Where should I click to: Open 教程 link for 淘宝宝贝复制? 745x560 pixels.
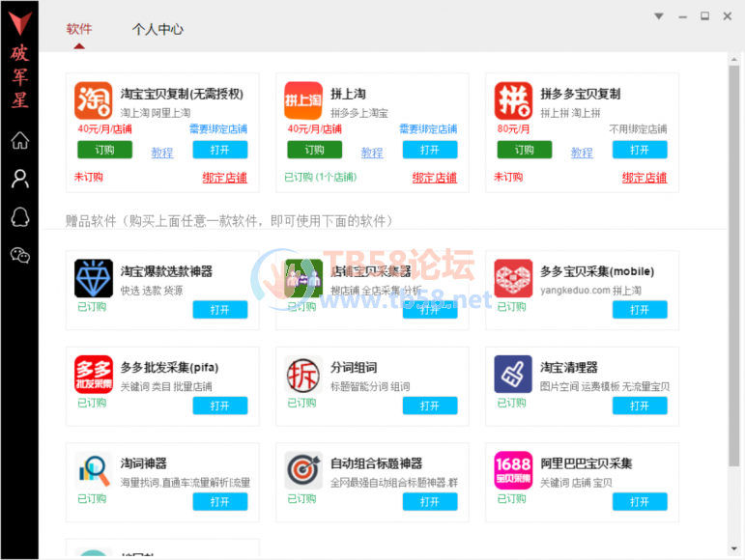162,153
